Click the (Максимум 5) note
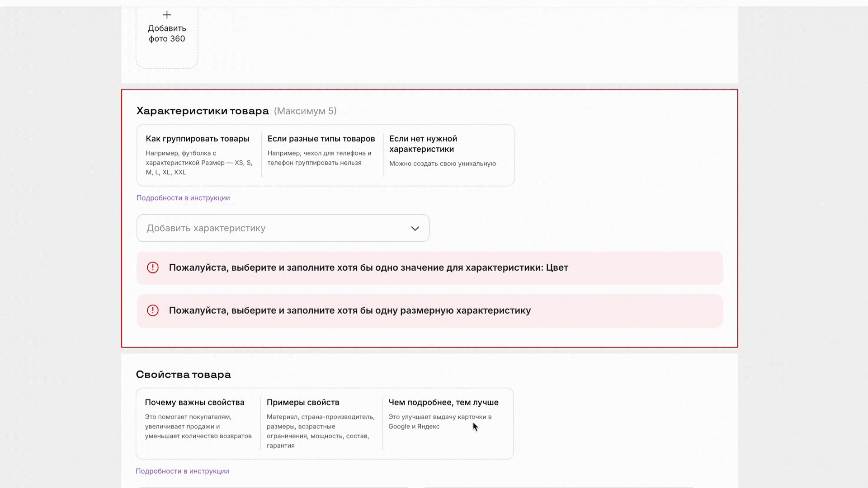The width and height of the screenshot is (868, 488). [x=305, y=111]
